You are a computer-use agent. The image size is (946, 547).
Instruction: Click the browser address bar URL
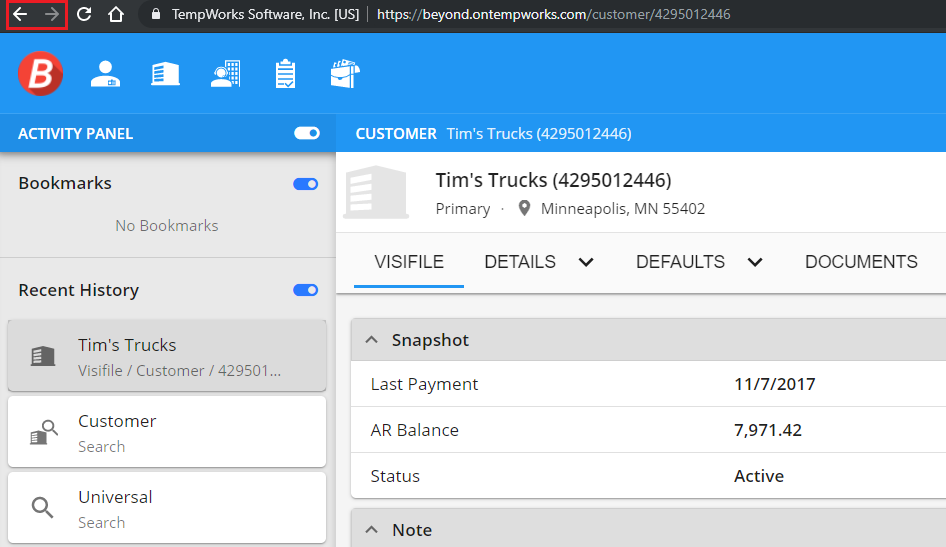coord(553,14)
